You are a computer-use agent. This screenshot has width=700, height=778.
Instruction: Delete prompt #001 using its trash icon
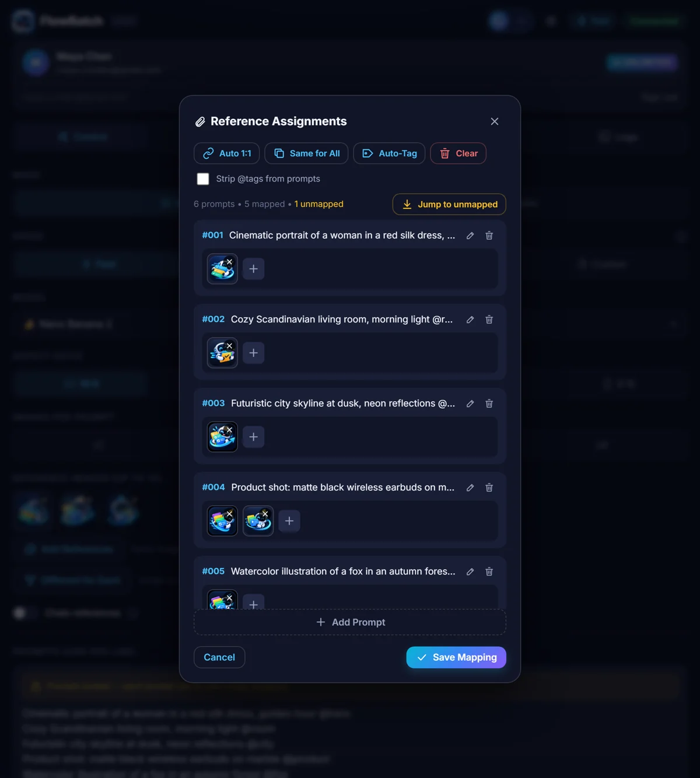click(489, 236)
